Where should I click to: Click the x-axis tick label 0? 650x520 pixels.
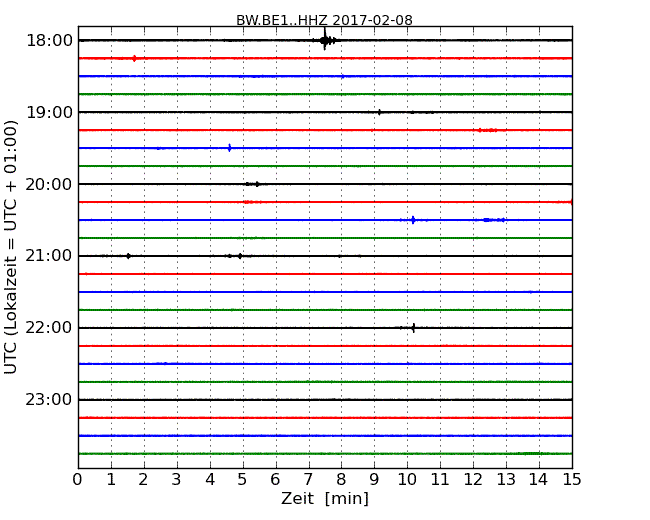point(78,480)
